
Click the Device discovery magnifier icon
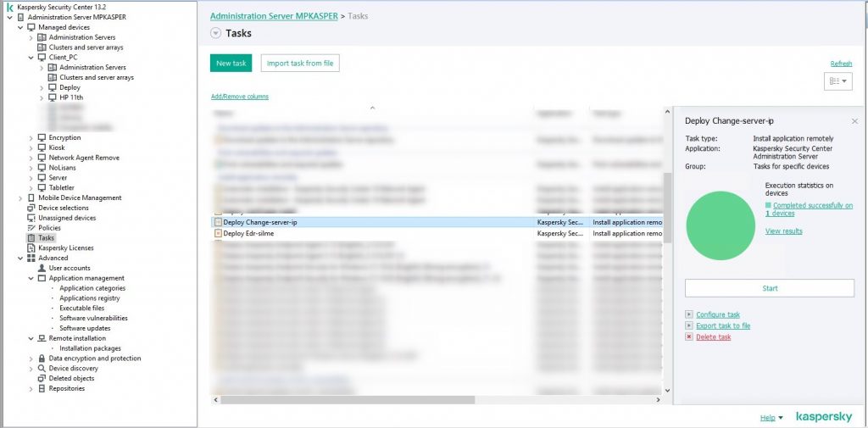pyautogui.click(x=42, y=369)
